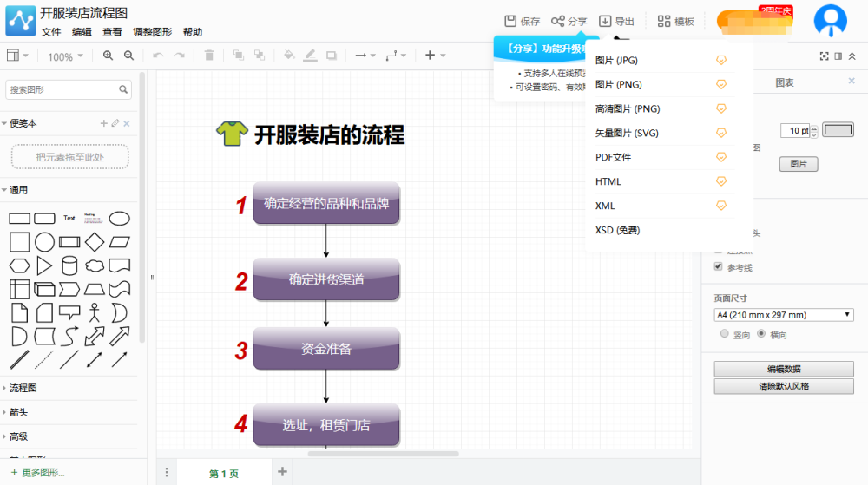Click the fullscreen icon at top right
This screenshot has height=485, width=868.
[x=825, y=56]
